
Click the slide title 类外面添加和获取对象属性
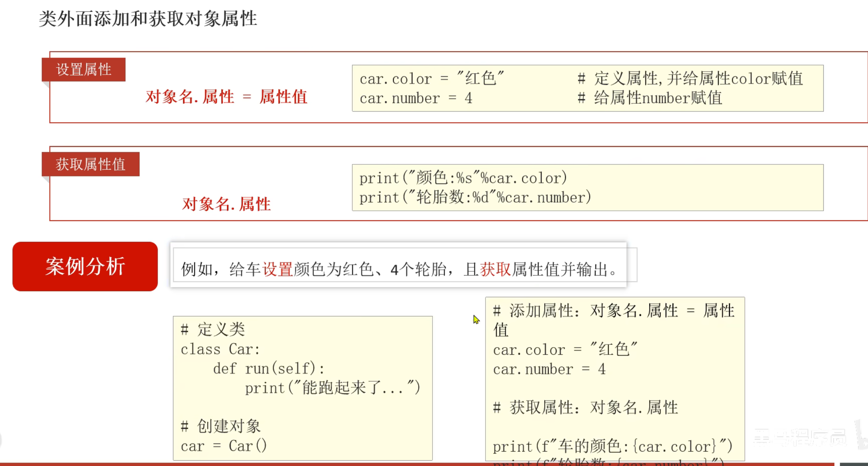tap(148, 18)
